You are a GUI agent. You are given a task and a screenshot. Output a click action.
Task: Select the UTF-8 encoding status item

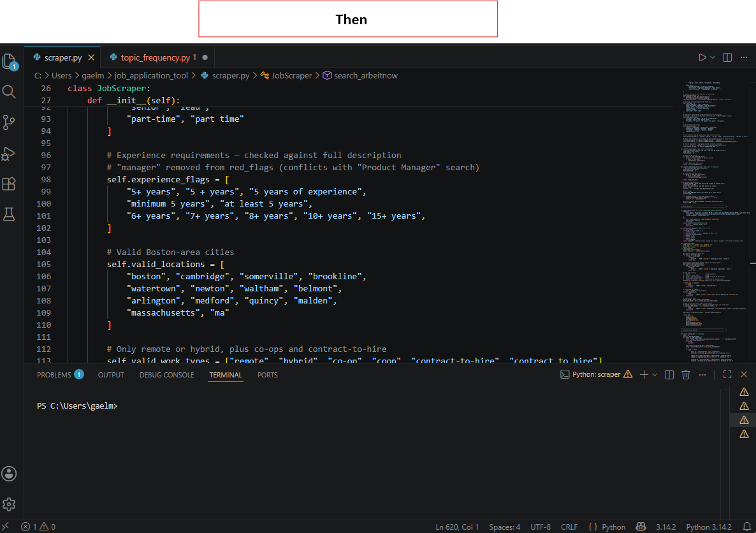coord(541,527)
